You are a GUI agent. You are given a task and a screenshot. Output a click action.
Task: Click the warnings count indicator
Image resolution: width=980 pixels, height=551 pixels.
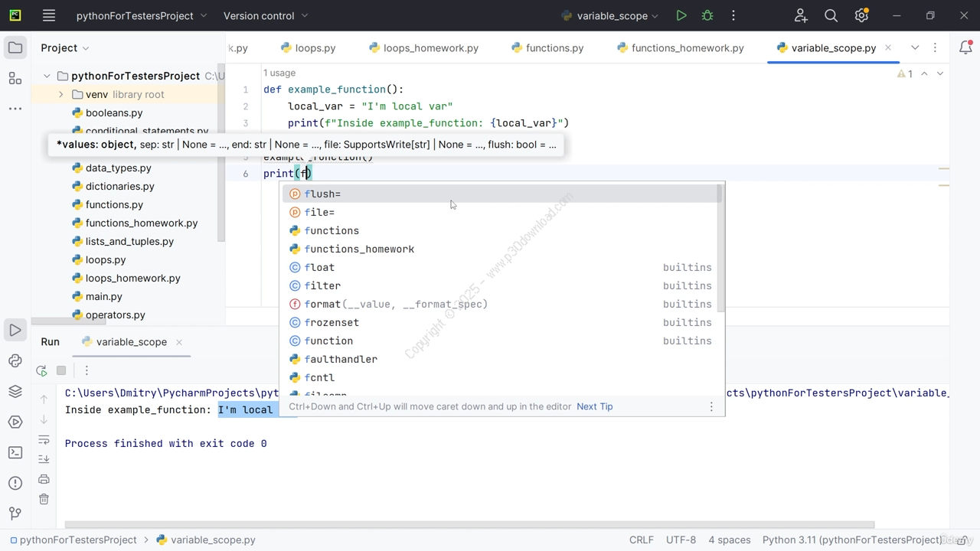[905, 73]
